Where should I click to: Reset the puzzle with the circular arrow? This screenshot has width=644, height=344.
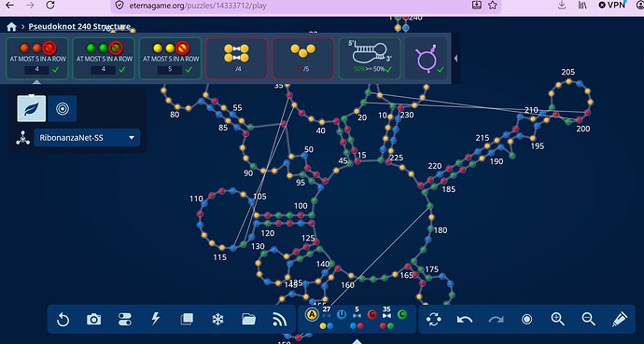[63, 319]
